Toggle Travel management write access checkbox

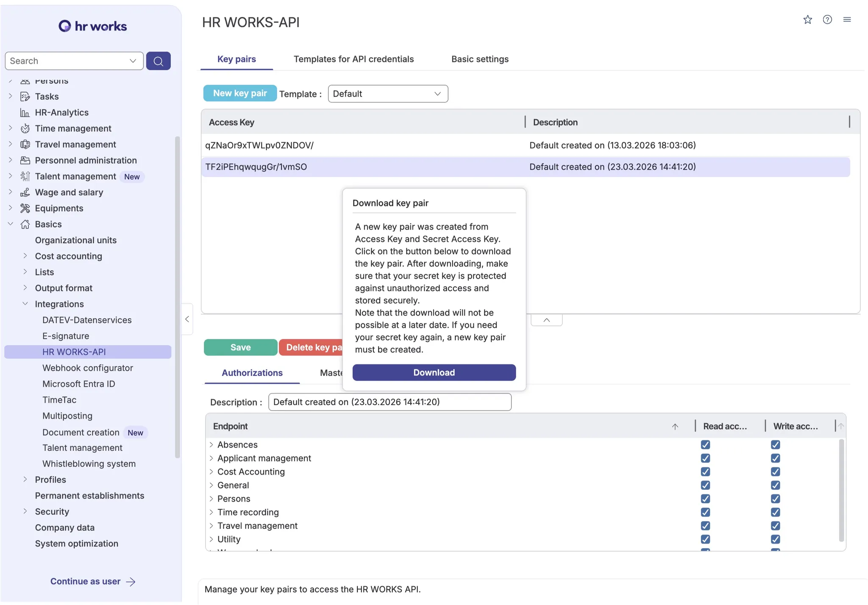(775, 526)
